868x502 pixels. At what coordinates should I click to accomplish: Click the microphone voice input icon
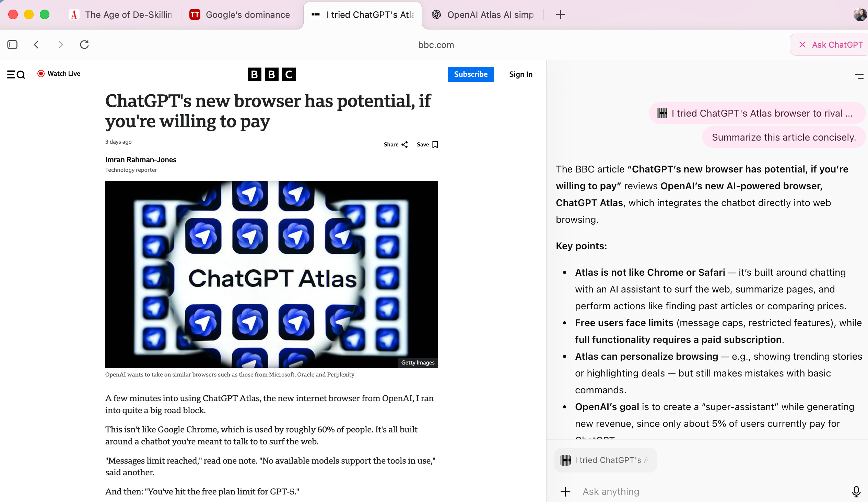click(x=856, y=492)
